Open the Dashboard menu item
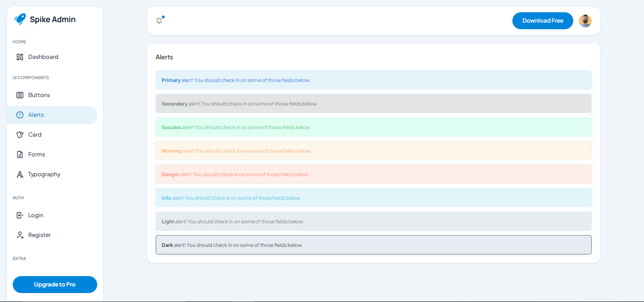 43,57
